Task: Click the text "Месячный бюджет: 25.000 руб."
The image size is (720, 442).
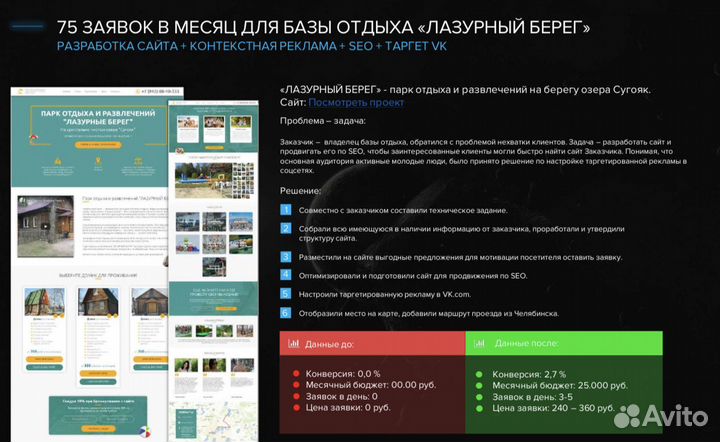Action: click(x=560, y=386)
